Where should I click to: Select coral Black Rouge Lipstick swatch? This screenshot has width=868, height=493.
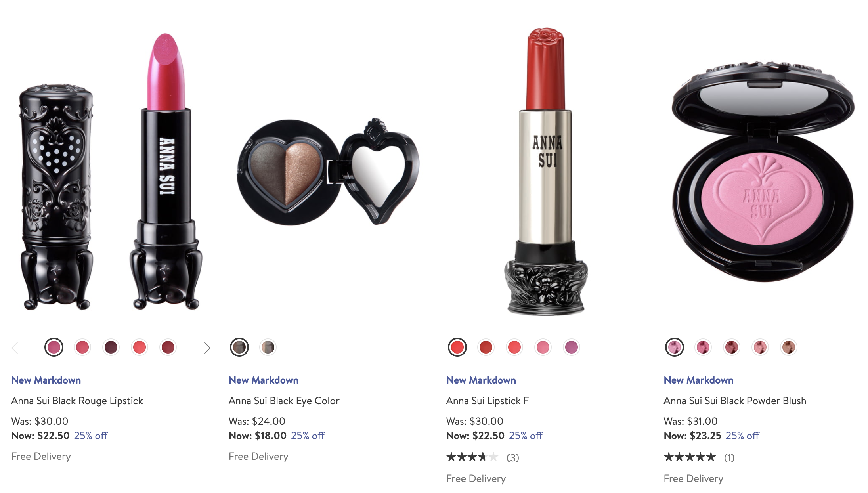click(140, 348)
